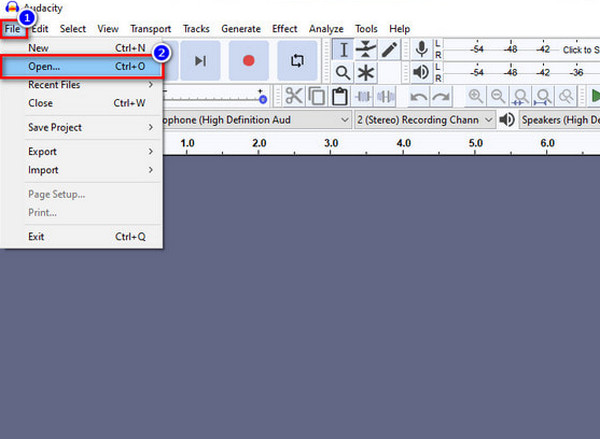This screenshot has height=439, width=600.
Task: Click the Trim audio outside selection icon
Action: click(x=363, y=96)
